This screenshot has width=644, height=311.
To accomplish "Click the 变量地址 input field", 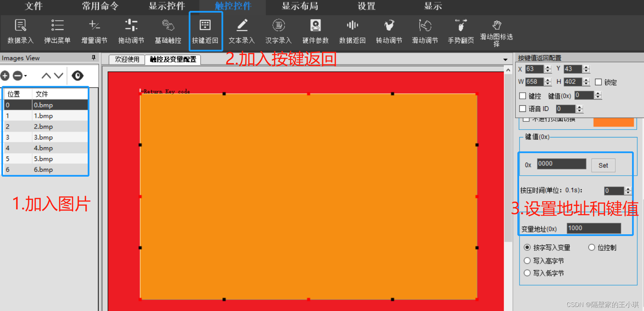I will point(594,228).
